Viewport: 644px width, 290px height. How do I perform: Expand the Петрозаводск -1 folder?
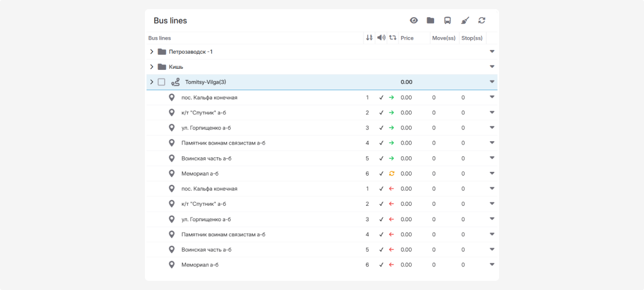[x=152, y=52]
